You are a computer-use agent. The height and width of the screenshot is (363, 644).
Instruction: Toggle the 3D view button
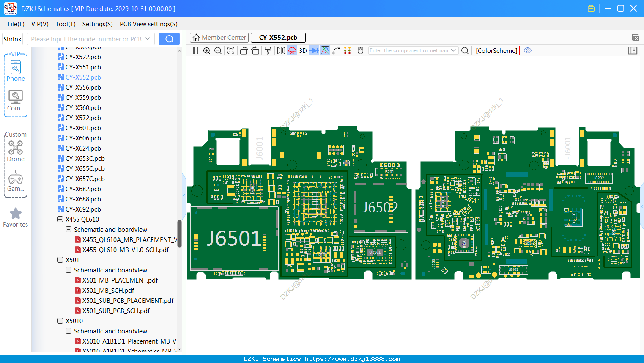tap(303, 50)
